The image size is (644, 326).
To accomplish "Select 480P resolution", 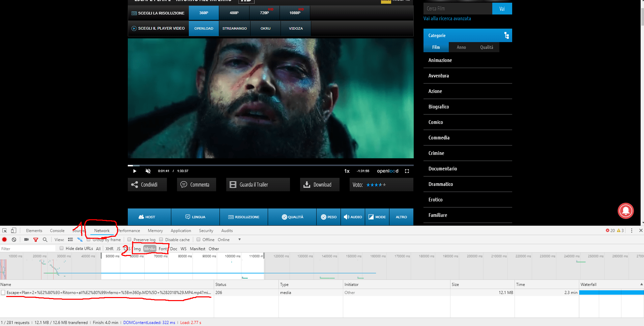I will 234,13.
